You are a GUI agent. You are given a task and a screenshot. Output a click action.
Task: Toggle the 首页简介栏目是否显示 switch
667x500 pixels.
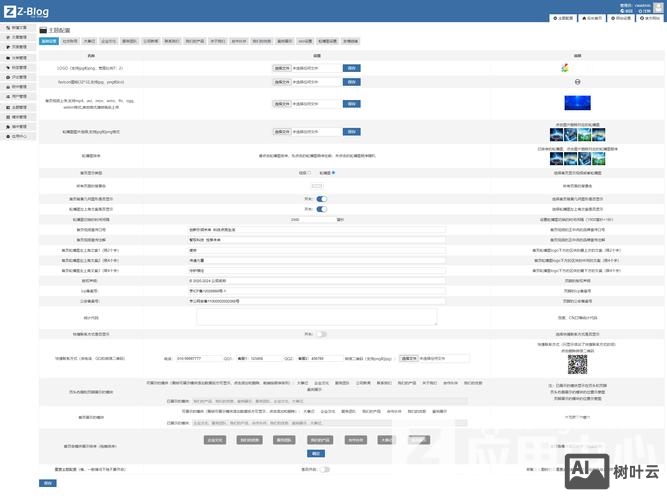pyautogui.click(x=321, y=198)
